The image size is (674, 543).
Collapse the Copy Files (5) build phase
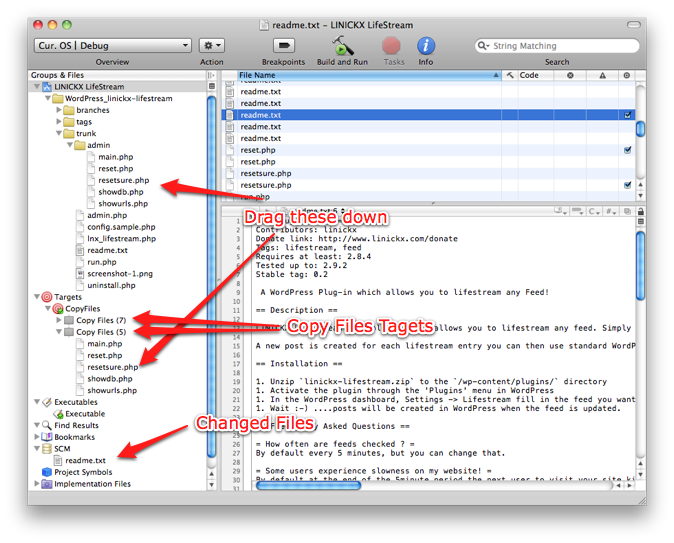59,332
